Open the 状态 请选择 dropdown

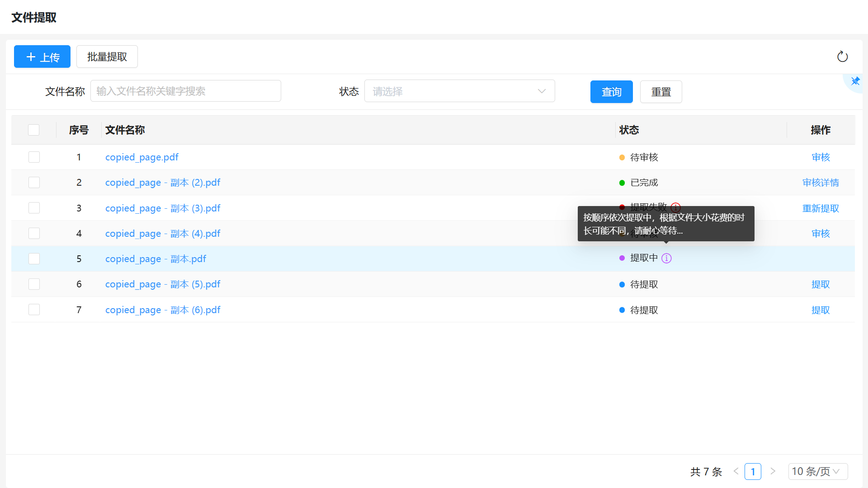tap(459, 91)
